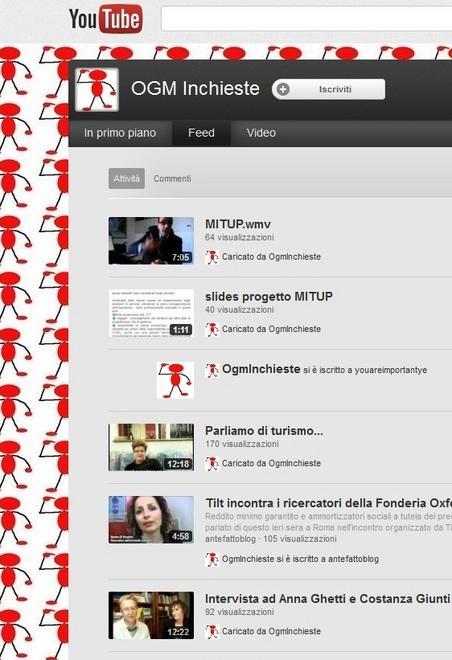Open Tilt incontra i ricercatori thumbnail
The image size is (452, 660).
point(151,519)
